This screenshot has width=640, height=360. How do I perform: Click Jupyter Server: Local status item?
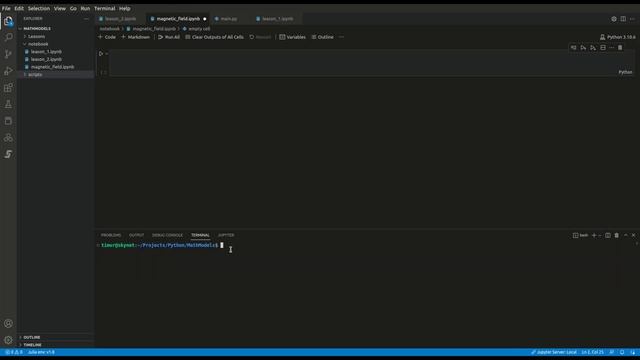point(554,352)
